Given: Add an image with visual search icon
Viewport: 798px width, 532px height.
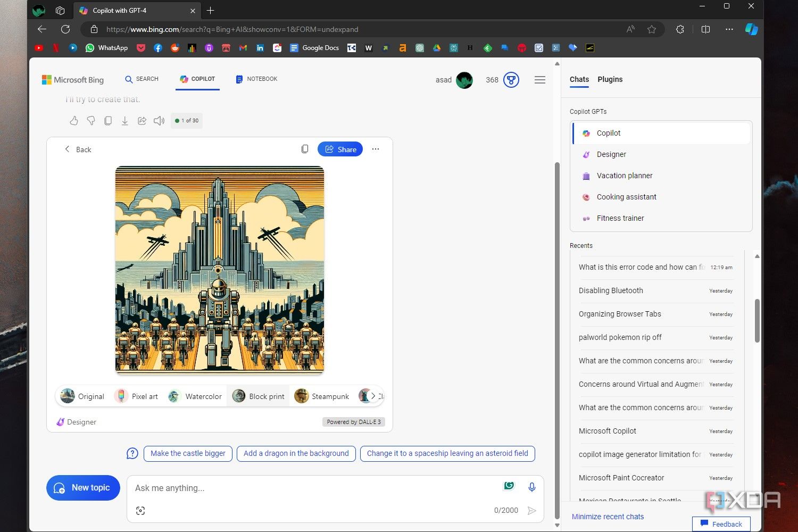Looking at the screenshot, I should [140, 511].
